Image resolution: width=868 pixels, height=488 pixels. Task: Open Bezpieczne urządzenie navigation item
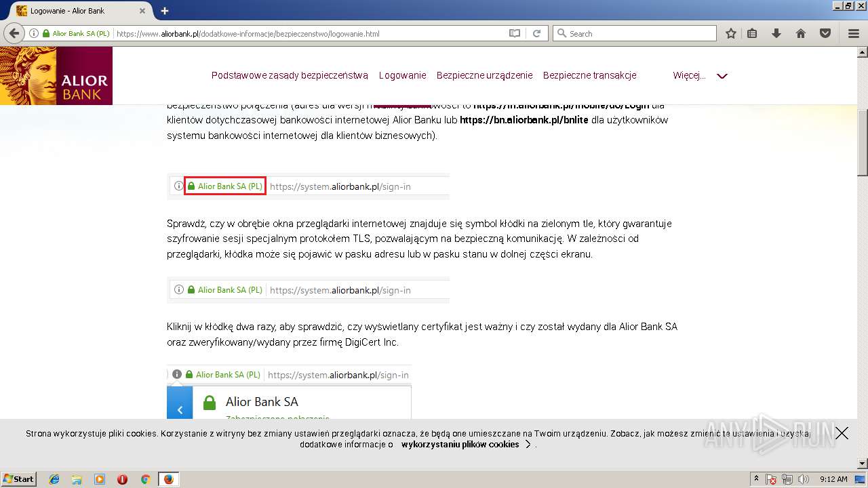point(485,75)
